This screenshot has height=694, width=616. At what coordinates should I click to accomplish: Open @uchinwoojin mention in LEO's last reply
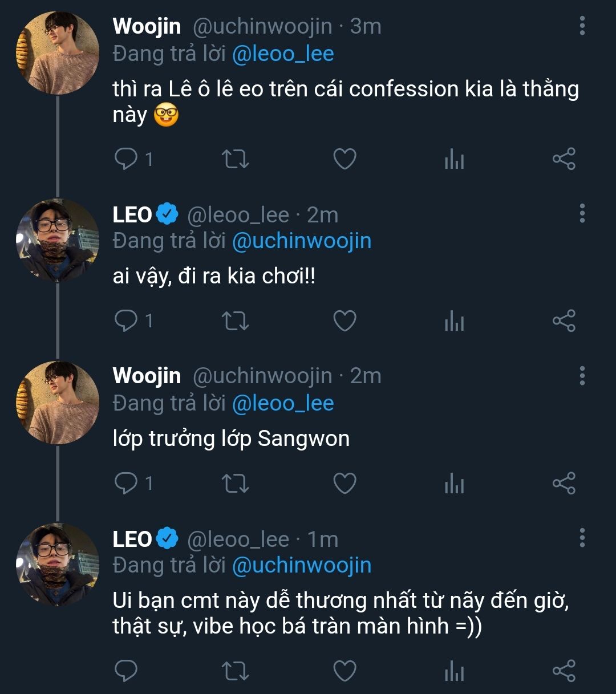click(302, 565)
